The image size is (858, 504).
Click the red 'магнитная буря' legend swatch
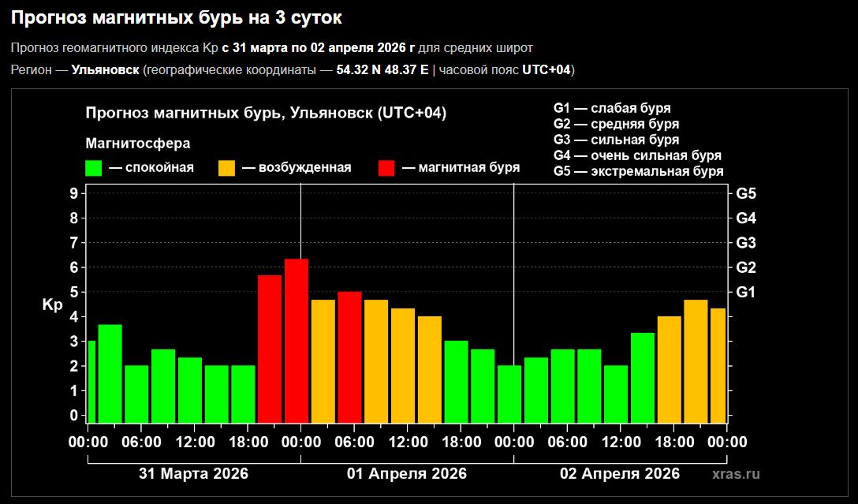coord(386,168)
